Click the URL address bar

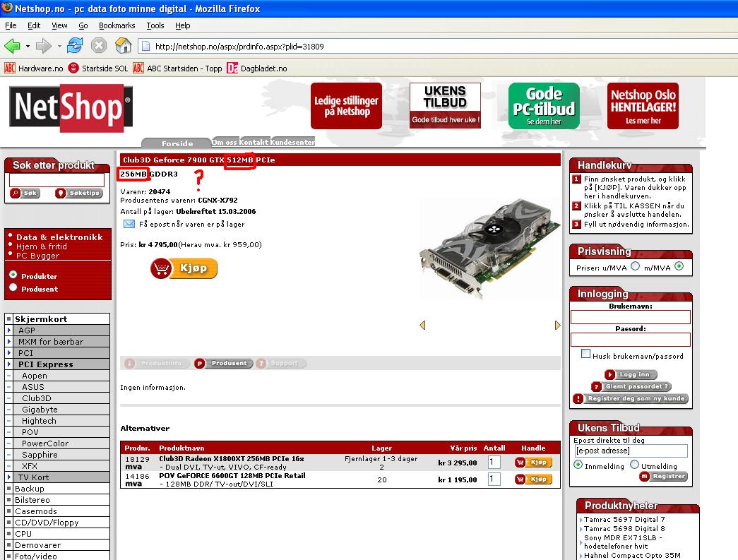point(438,46)
